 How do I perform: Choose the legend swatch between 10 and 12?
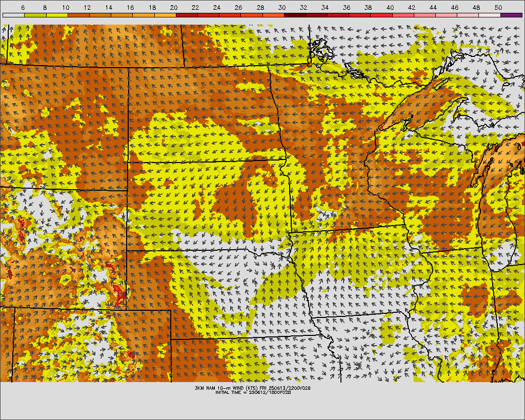coord(78,15)
